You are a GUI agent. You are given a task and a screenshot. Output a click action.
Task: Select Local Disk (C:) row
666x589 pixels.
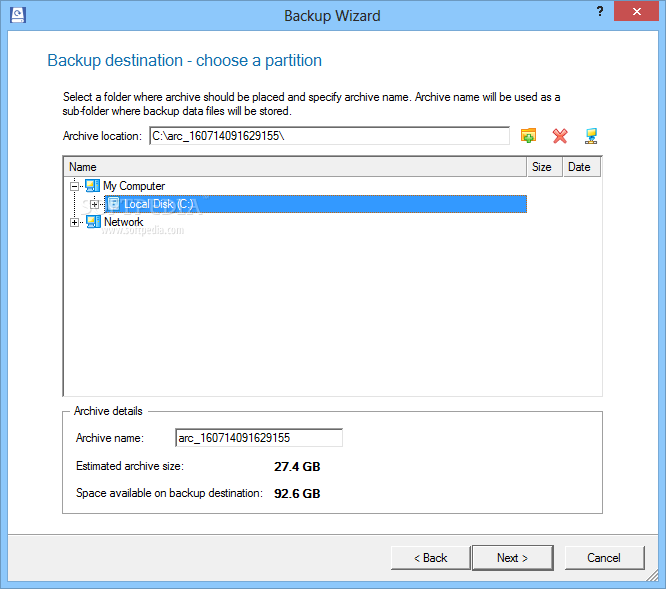pos(316,204)
